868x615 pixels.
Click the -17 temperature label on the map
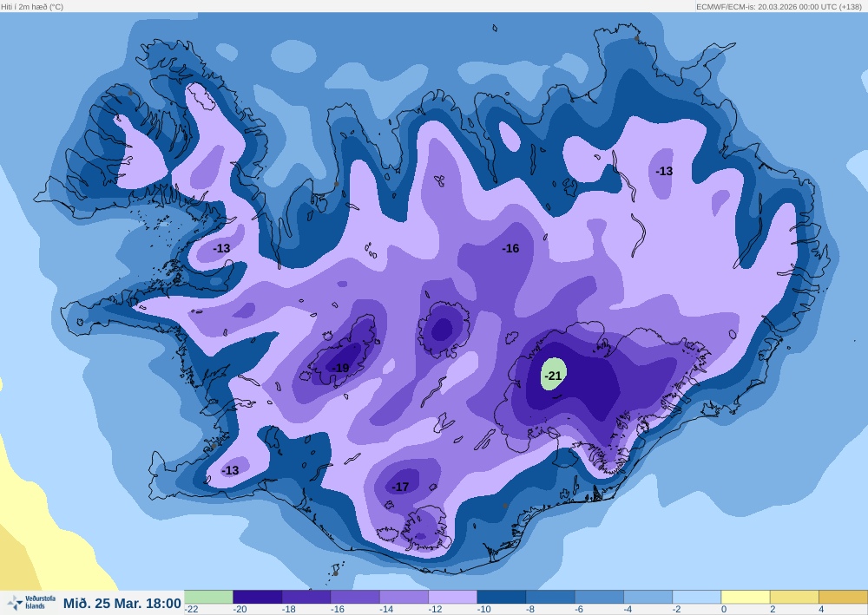[x=400, y=487]
